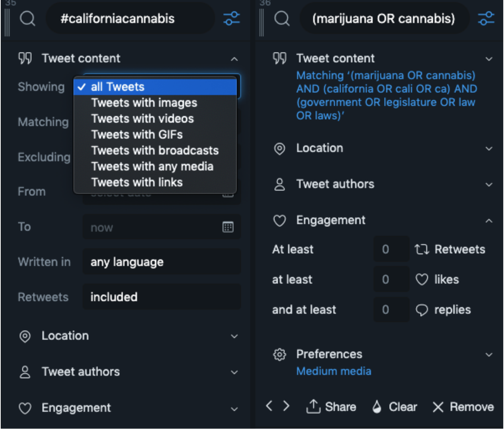504x429 pixels.
Task: Move column right with the right arrow
Action: pyautogui.click(x=286, y=406)
